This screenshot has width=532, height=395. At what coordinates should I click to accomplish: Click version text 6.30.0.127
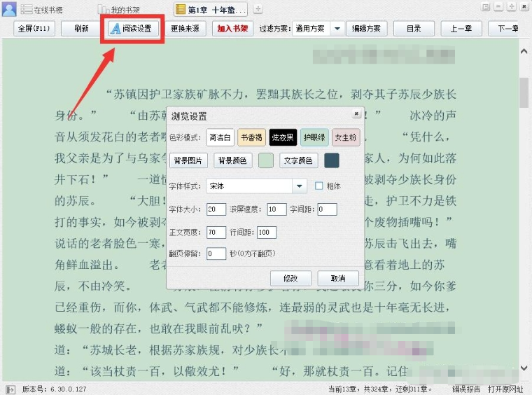tap(69, 389)
